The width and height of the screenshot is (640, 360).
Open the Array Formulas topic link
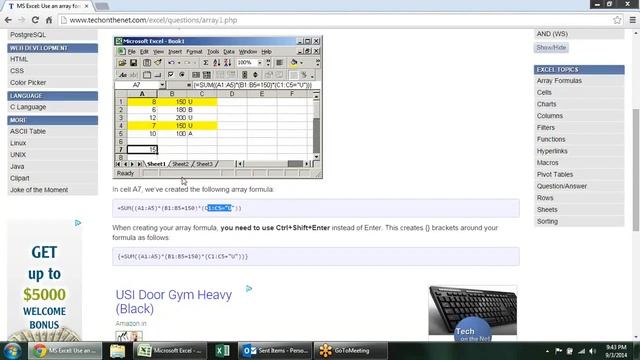click(x=559, y=81)
